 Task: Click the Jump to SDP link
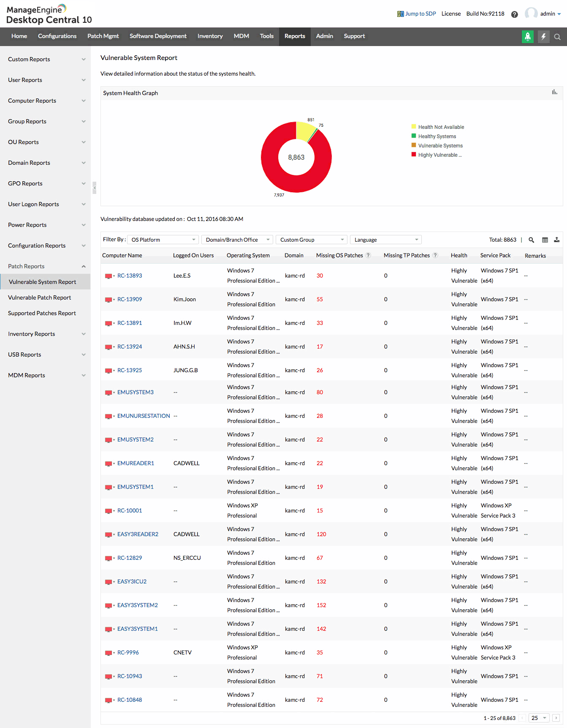[x=421, y=14]
